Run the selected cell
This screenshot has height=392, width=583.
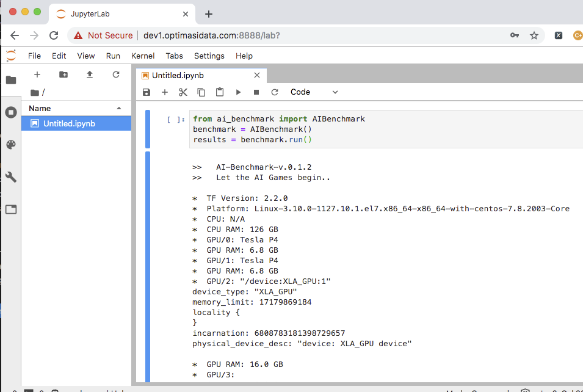pos(238,92)
